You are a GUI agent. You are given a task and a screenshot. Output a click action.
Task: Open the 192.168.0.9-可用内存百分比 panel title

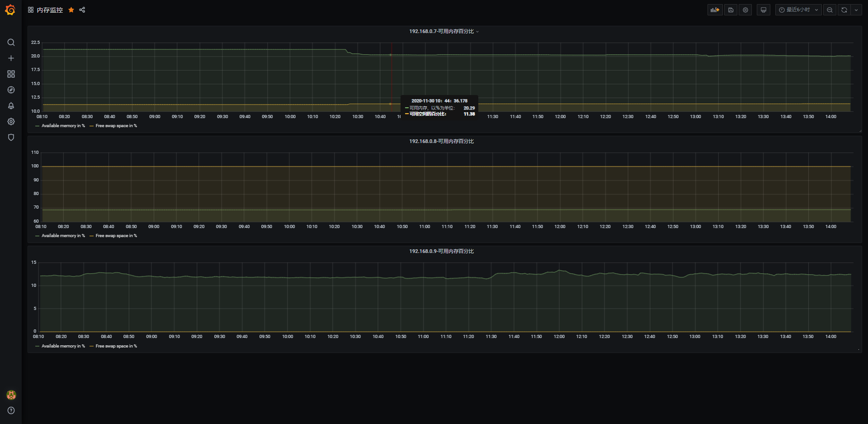point(442,251)
